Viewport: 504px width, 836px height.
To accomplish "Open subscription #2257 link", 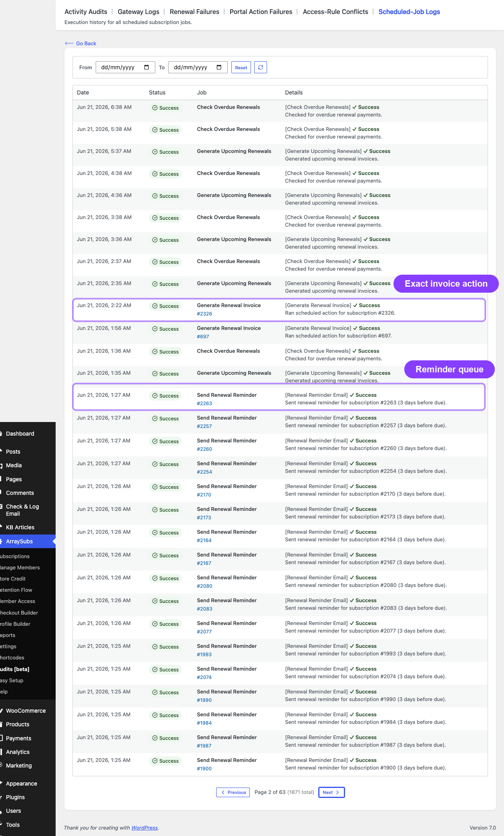I will (205, 426).
